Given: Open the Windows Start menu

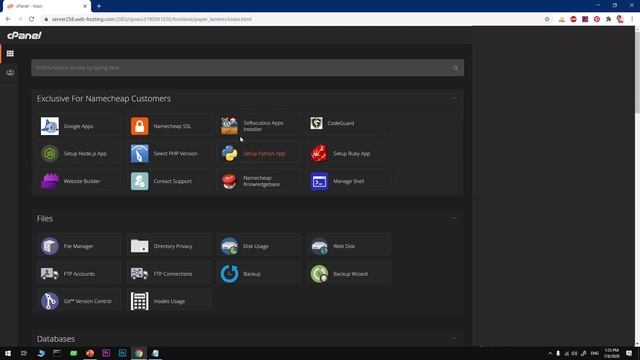Looking at the screenshot, I should click(8, 353).
